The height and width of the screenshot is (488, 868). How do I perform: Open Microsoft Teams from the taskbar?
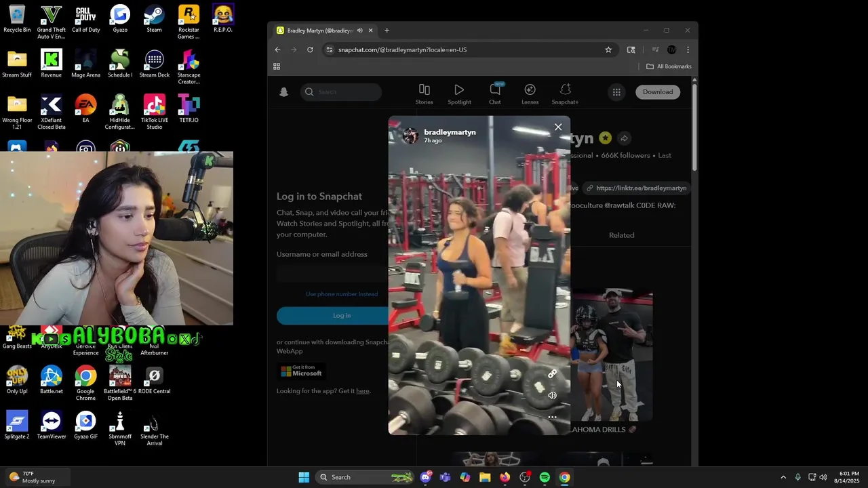click(x=445, y=477)
